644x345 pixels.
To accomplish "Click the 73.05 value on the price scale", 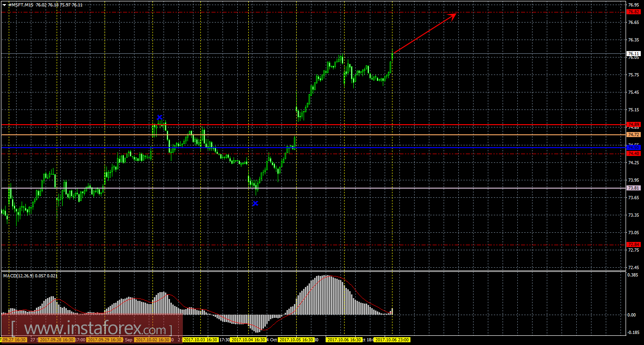I will coord(633,233).
